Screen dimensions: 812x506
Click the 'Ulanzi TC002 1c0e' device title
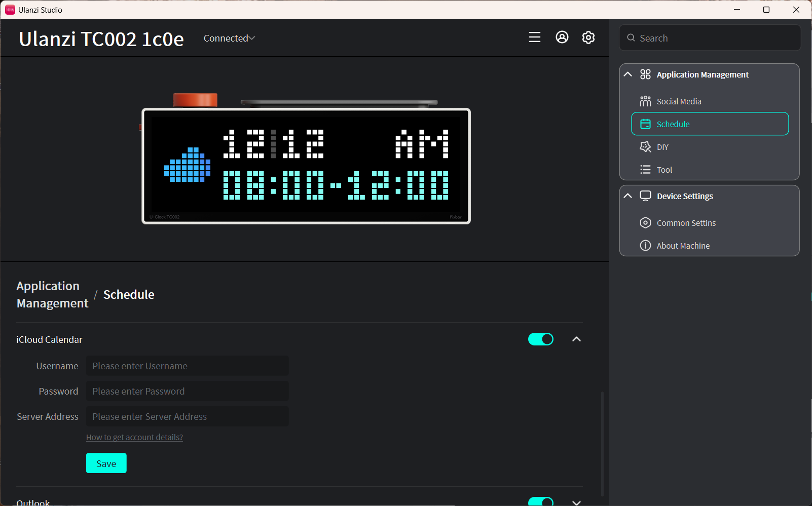(101, 39)
